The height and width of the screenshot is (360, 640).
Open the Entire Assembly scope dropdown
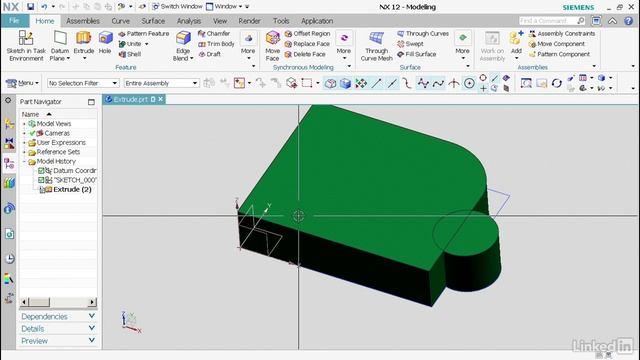[161, 83]
